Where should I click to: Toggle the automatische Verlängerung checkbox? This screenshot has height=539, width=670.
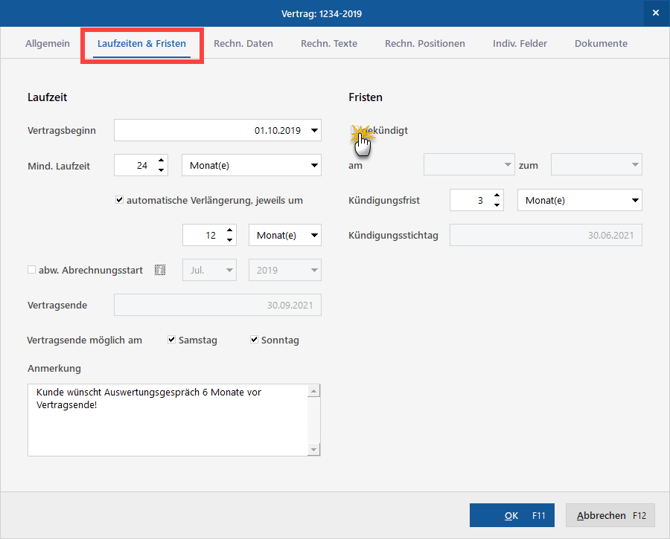[121, 200]
